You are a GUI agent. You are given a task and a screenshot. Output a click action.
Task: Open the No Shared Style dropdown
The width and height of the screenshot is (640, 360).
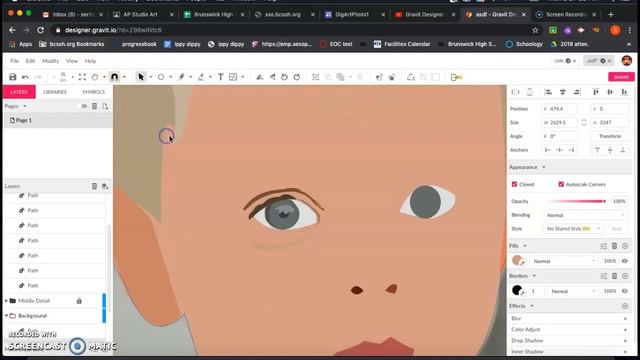pos(572,229)
